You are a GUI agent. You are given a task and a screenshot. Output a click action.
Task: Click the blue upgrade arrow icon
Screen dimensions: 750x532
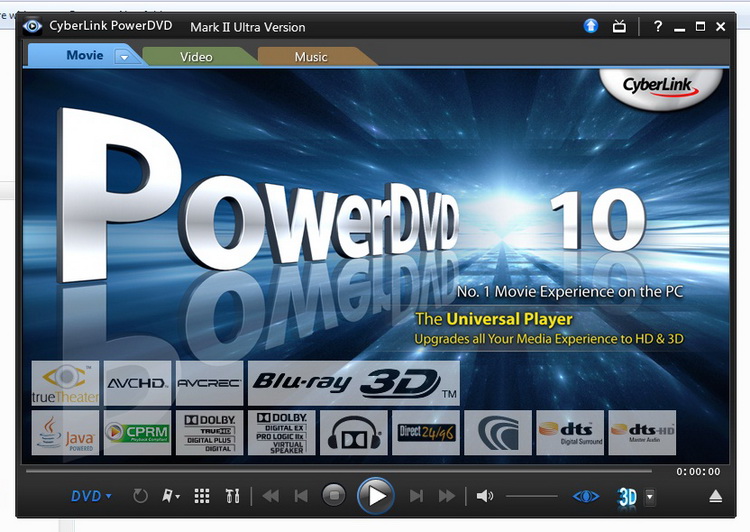click(591, 26)
